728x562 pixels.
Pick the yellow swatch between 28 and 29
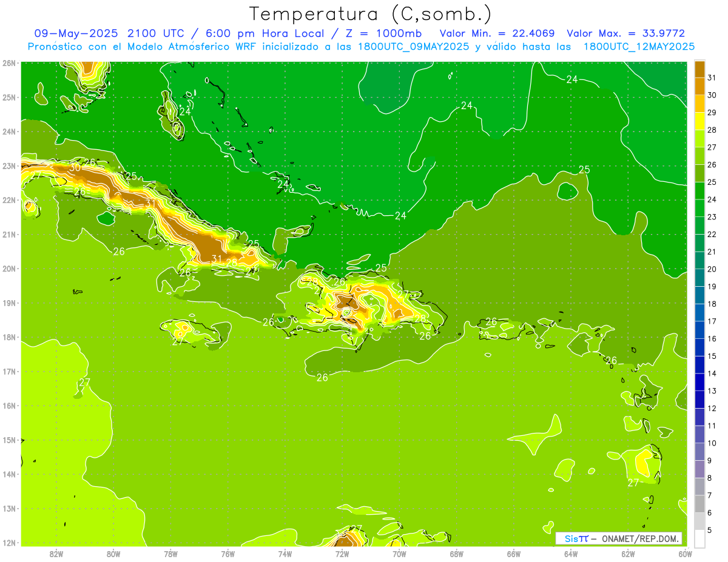[700, 121]
